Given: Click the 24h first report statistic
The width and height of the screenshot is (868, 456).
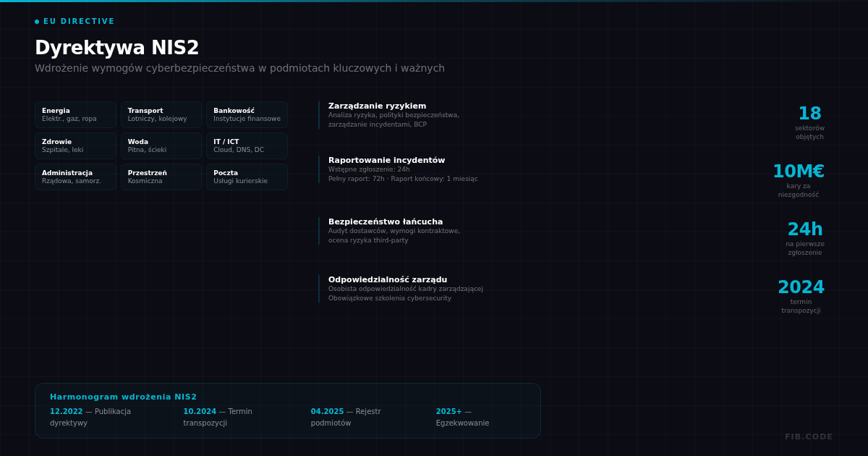Looking at the screenshot, I should click(804, 237).
